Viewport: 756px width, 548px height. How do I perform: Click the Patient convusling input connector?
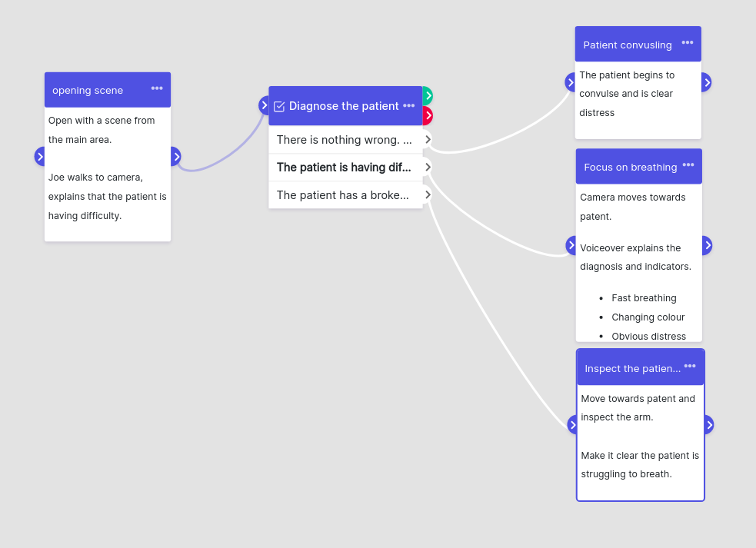[x=571, y=82]
